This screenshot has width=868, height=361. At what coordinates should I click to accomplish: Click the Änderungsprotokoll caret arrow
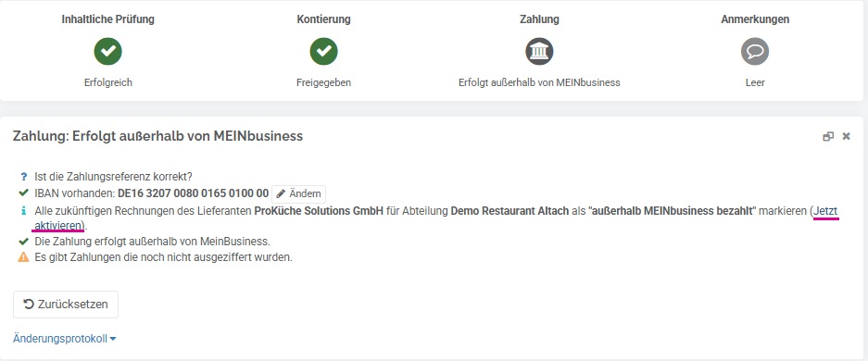pyautogui.click(x=113, y=340)
